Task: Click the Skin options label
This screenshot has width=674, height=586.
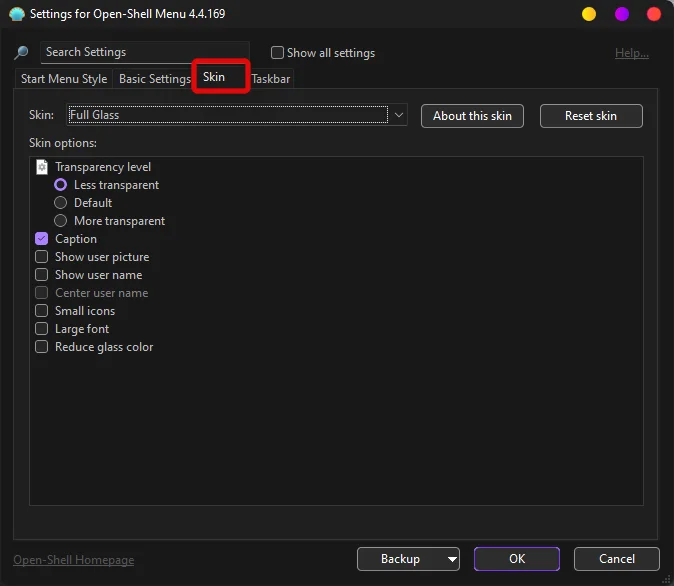Action: [63, 143]
